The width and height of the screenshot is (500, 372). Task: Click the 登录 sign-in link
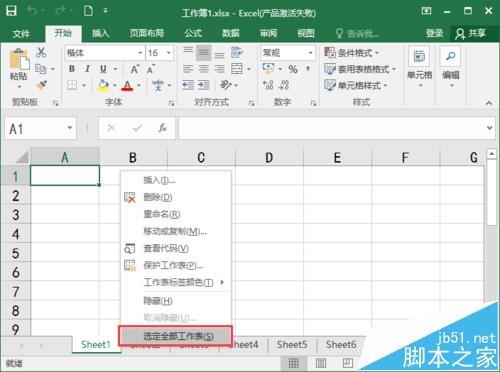[434, 33]
